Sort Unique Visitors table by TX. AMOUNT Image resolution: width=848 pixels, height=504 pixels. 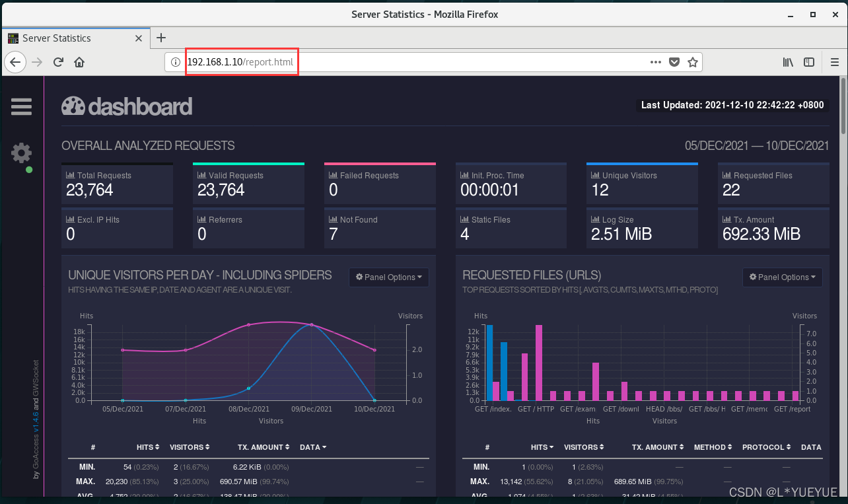[x=264, y=447]
